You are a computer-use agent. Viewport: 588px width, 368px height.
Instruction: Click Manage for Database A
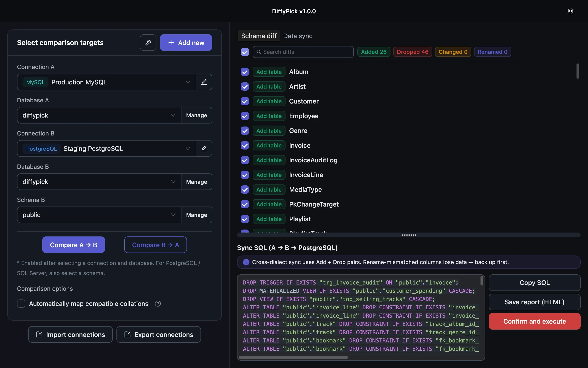click(197, 115)
